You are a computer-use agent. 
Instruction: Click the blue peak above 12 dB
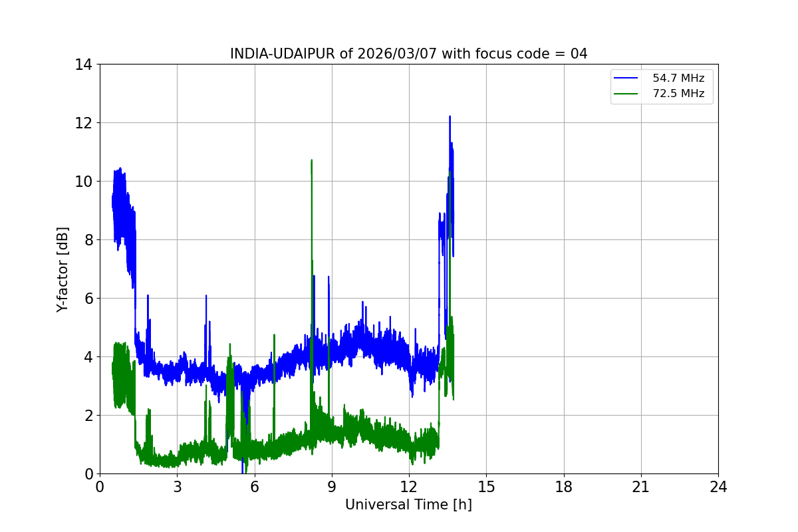tap(450, 117)
